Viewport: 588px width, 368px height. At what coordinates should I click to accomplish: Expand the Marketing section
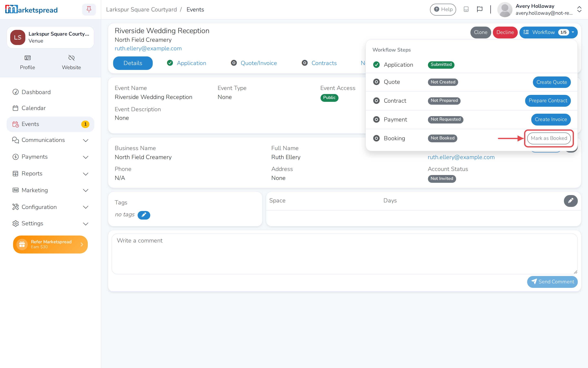coord(50,190)
